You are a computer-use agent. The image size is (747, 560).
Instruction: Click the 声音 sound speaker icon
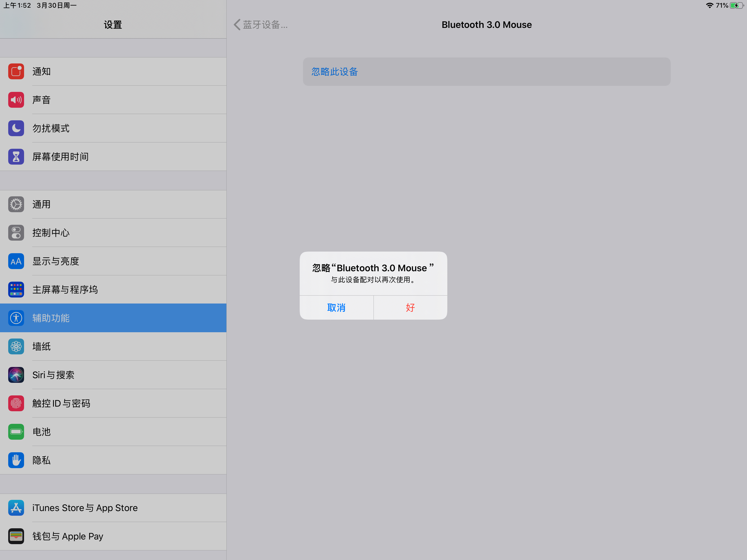click(16, 100)
